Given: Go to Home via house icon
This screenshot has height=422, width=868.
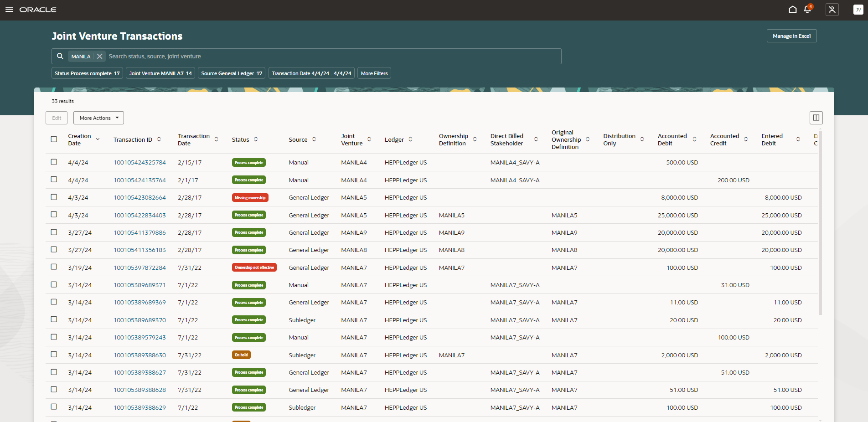Looking at the screenshot, I should (x=793, y=10).
